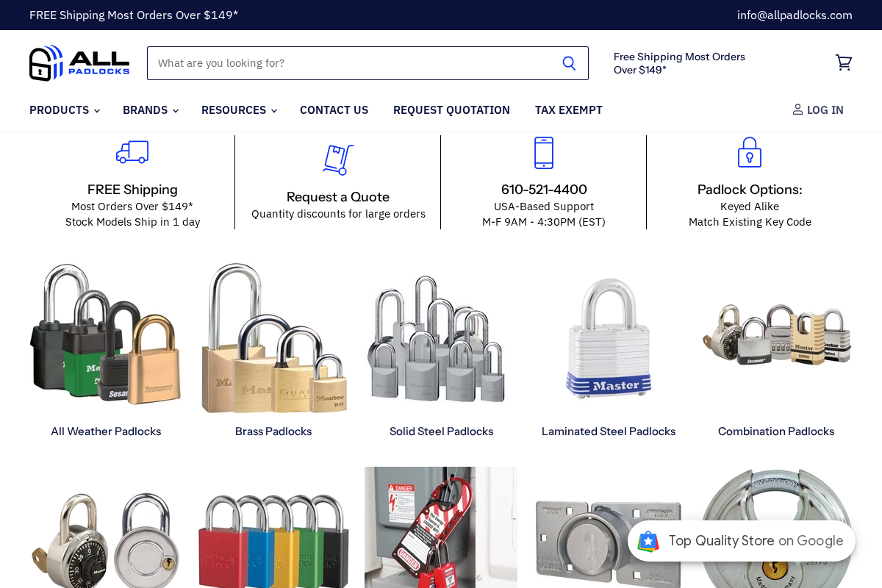Expand the BRANDS dropdown
This screenshot has width=882, height=588.
coord(150,110)
